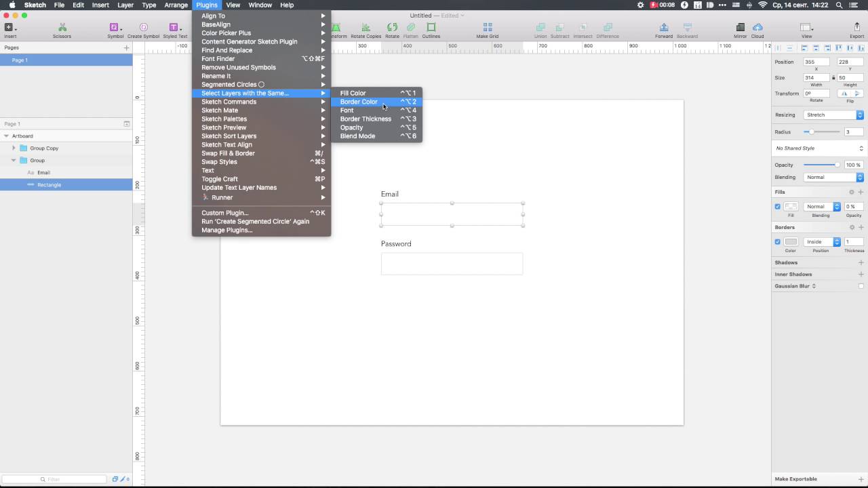This screenshot has width=868, height=488.
Task: Select Manage Plugins… menu entry
Action: [226, 230]
